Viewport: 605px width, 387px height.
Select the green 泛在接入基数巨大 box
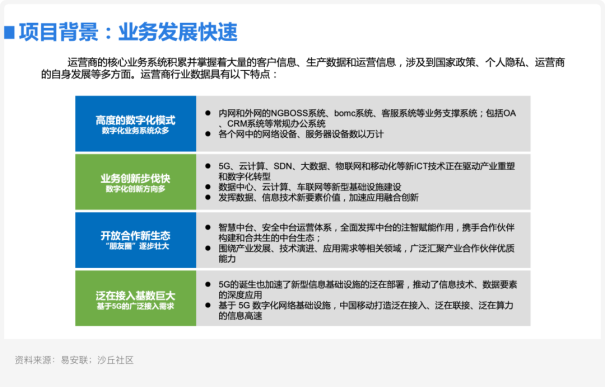coord(135,298)
